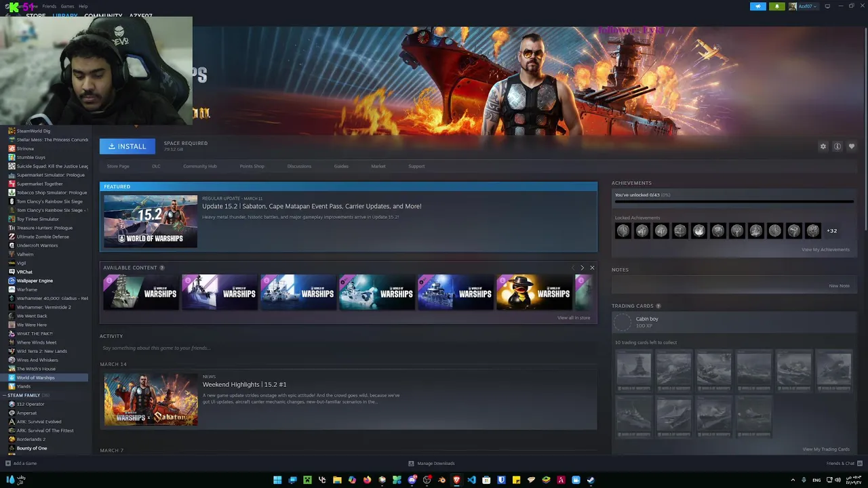Type in the activity say-something field
The height and width of the screenshot is (488, 868).
click(x=349, y=348)
